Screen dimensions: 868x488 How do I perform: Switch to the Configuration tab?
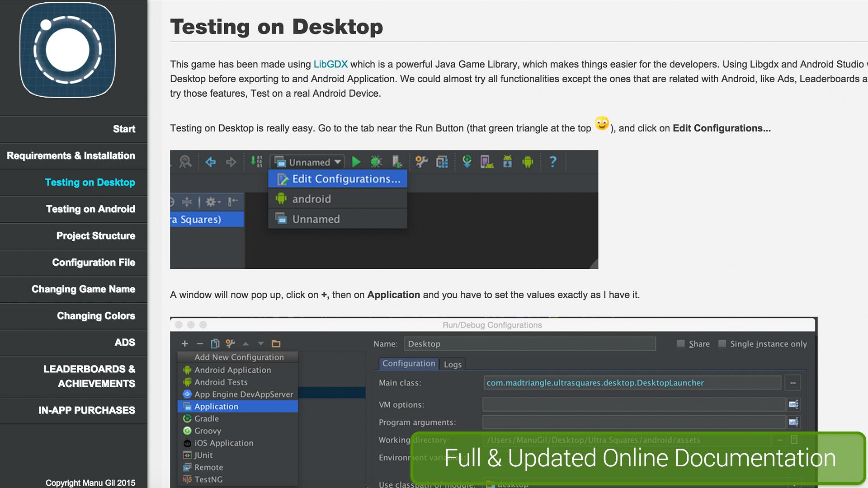[x=409, y=364]
